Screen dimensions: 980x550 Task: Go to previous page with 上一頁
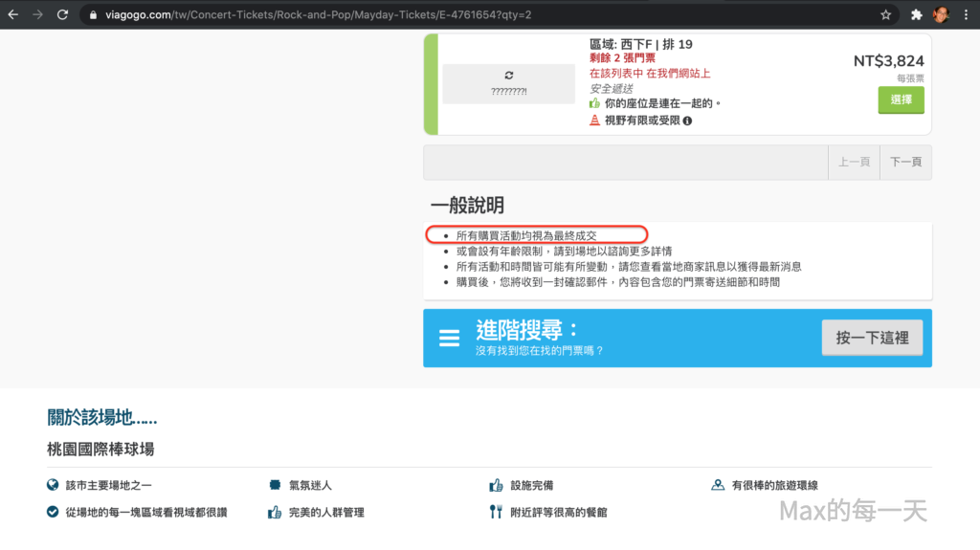click(854, 163)
